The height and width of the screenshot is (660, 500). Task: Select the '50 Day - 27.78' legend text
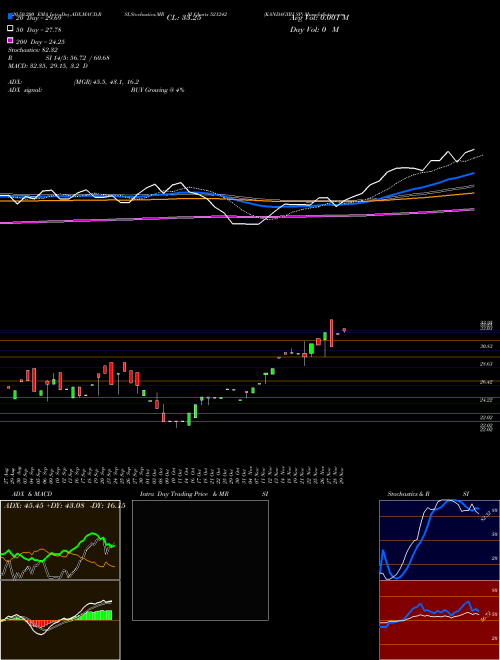[39, 30]
